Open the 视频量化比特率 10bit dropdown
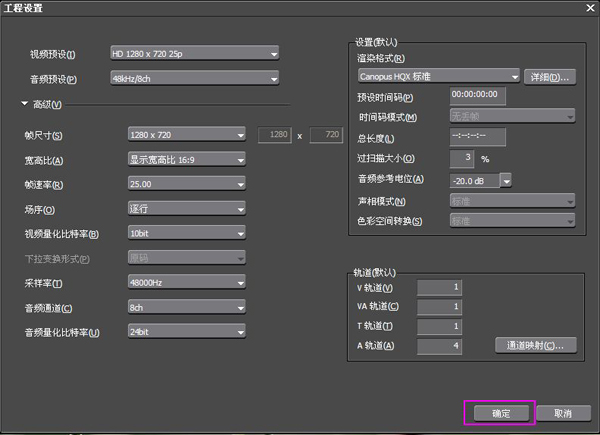600x435 pixels. (187, 233)
